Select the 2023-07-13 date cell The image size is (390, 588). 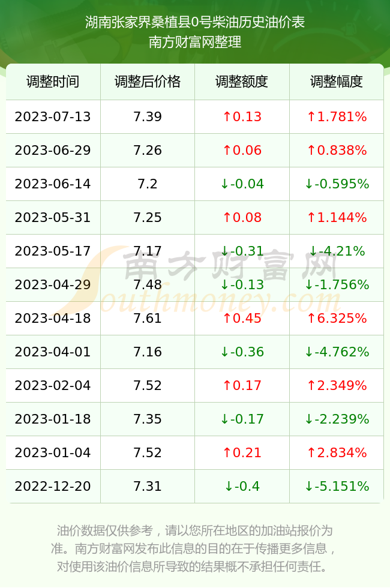[x=53, y=116]
